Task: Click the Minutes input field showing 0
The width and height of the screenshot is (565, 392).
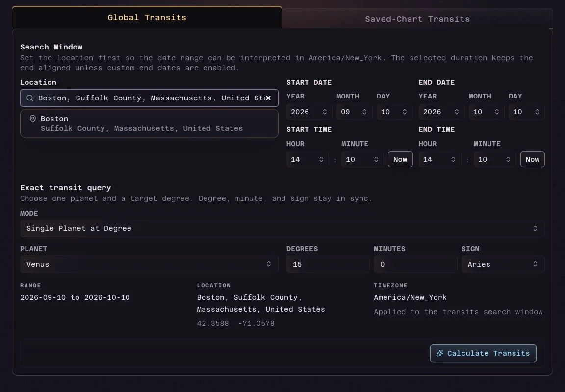Action: click(x=415, y=264)
